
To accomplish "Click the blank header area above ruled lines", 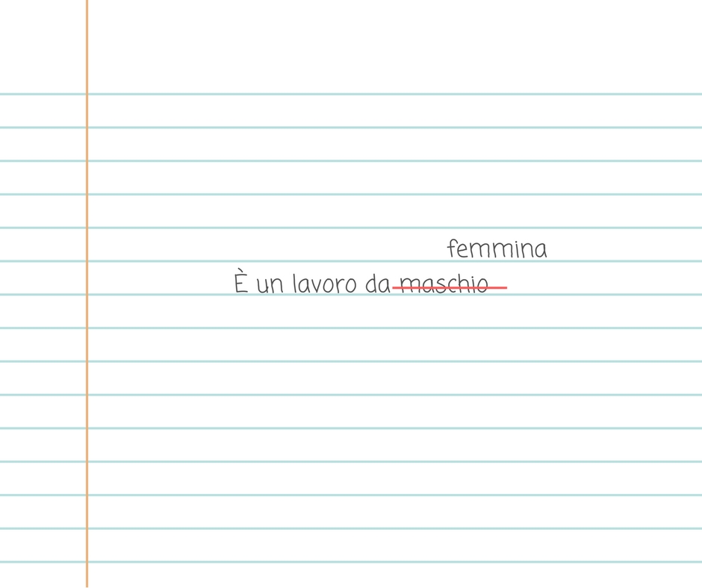I will pyautogui.click(x=394, y=45).
